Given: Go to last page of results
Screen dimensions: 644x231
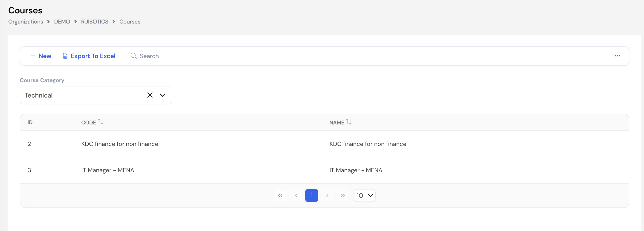Looking at the screenshot, I should (343, 195).
